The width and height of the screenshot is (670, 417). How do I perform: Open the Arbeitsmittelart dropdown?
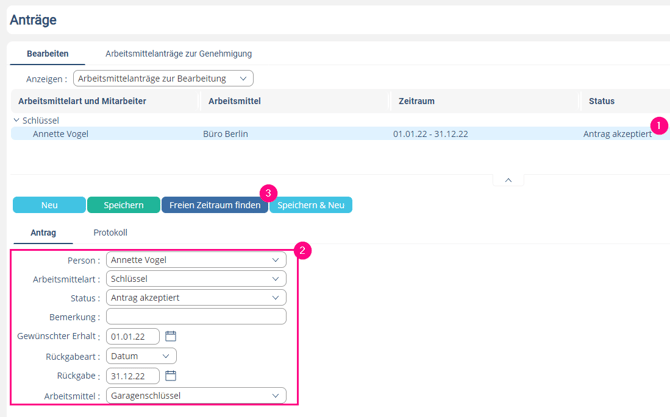[196, 279]
